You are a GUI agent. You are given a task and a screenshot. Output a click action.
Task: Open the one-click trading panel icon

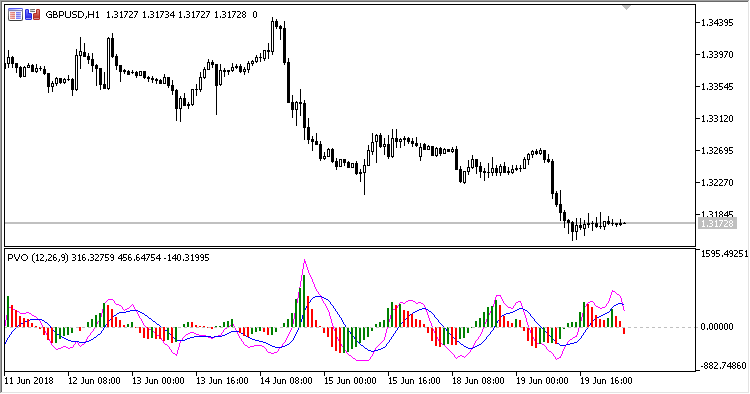click(32, 15)
